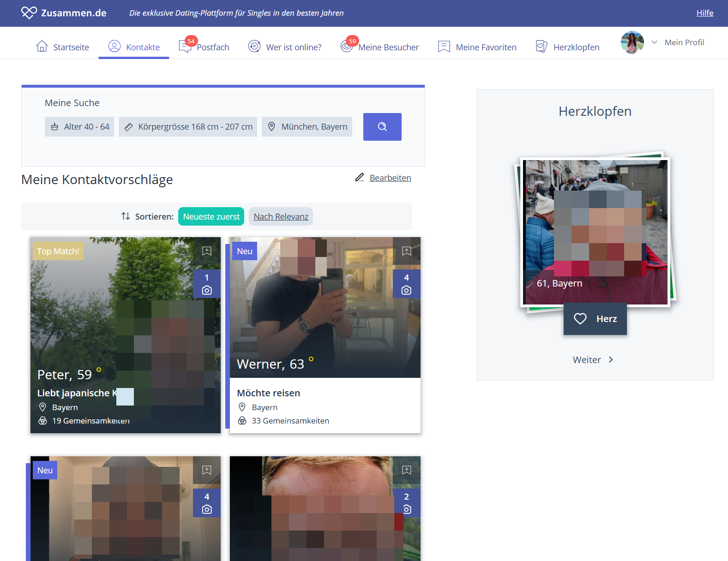Send a Herz to the 61, Bayern profile

tap(595, 319)
